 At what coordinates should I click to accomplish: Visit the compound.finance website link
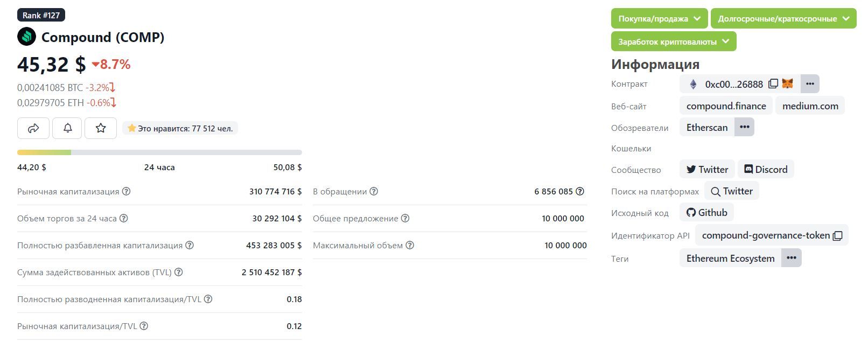tap(726, 106)
